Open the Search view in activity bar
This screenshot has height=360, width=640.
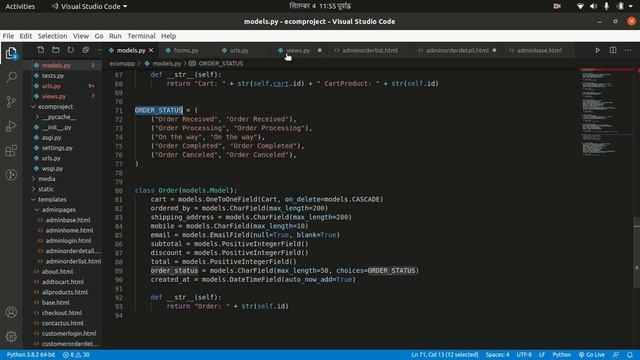point(11,77)
